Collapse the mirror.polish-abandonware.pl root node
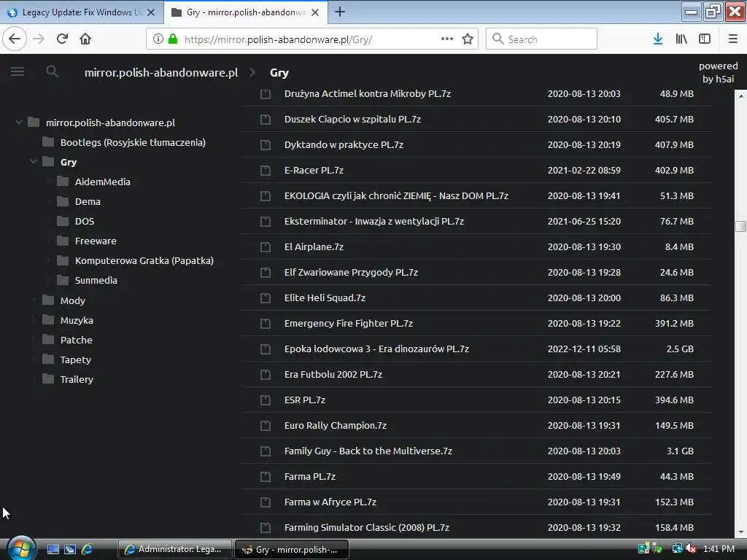Image resolution: width=747 pixels, height=560 pixels. click(18, 122)
